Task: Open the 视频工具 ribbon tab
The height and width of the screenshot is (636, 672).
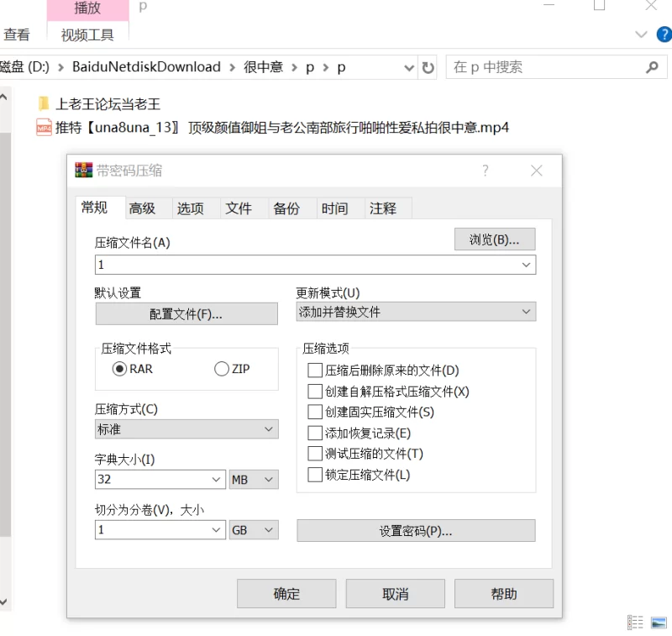Action: (87, 34)
